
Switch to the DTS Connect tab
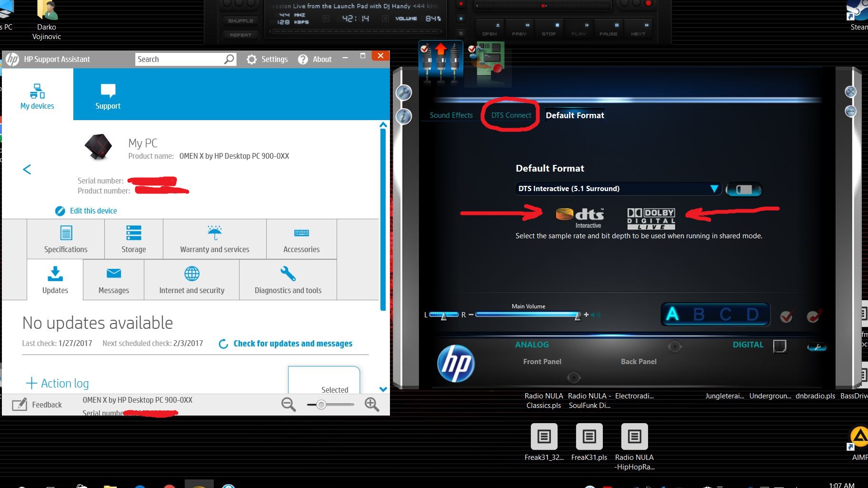tap(511, 115)
